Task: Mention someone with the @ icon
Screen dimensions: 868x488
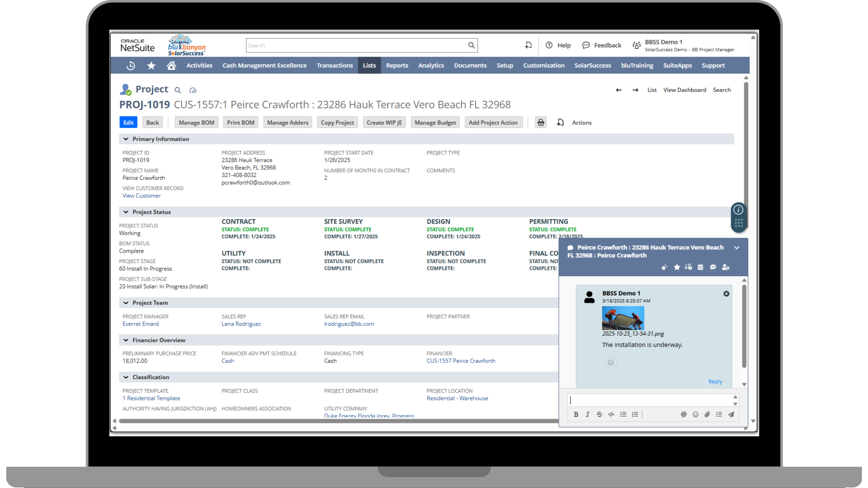Action: point(684,414)
